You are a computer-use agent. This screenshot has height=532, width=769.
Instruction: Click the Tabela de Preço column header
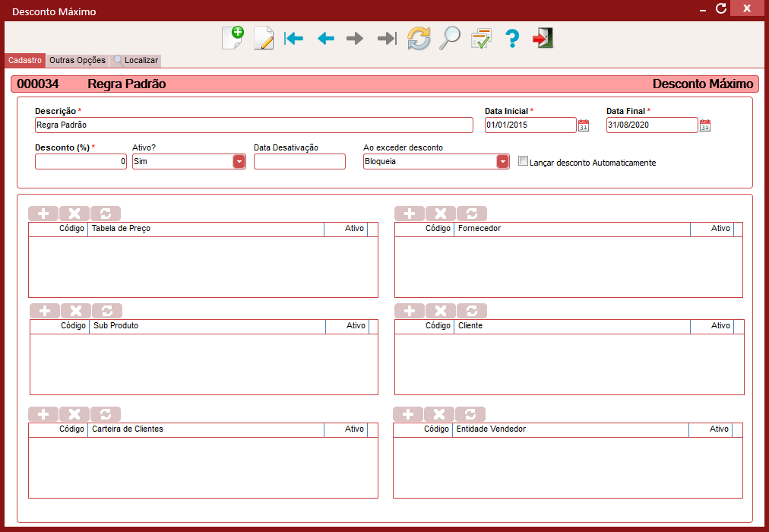206,229
